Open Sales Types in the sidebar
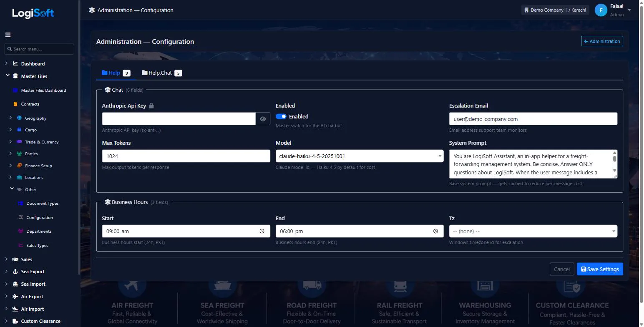Viewport: 644px width, 327px height. click(37, 245)
